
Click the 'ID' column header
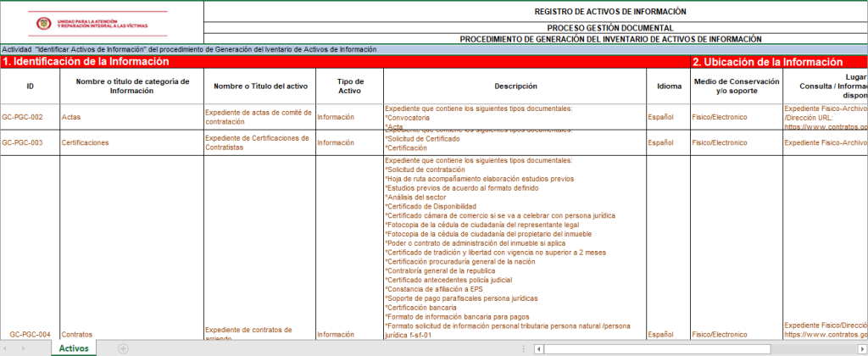[30, 86]
